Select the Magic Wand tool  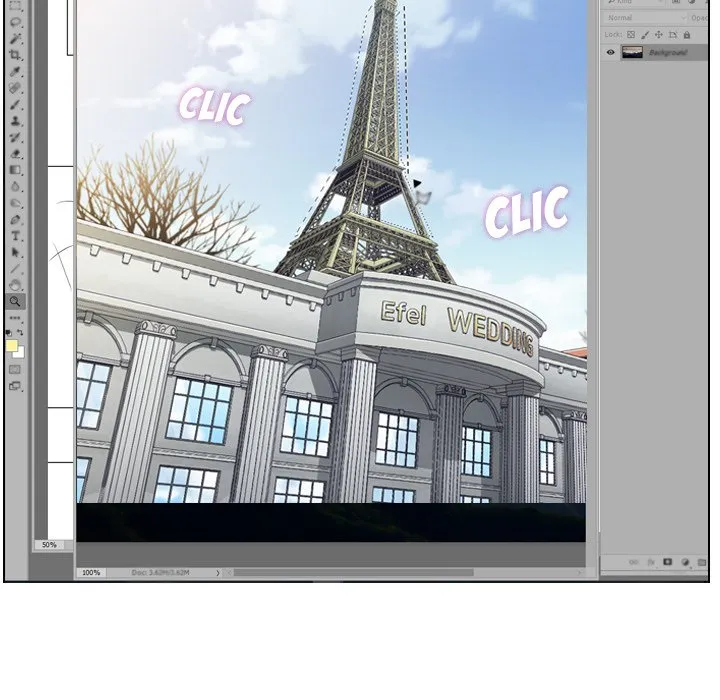pos(16,39)
